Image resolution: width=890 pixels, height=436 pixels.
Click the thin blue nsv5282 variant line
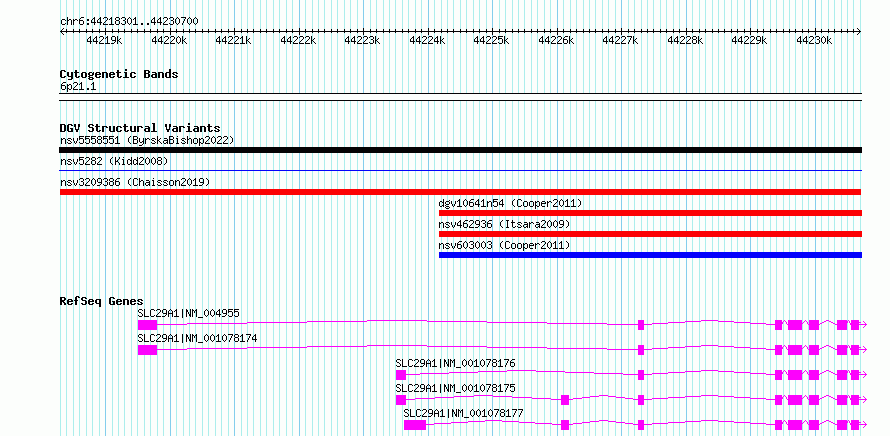pos(460,170)
